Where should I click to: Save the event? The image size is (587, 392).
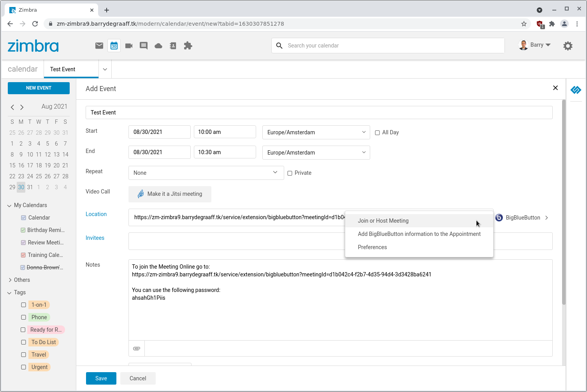tap(101, 378)
